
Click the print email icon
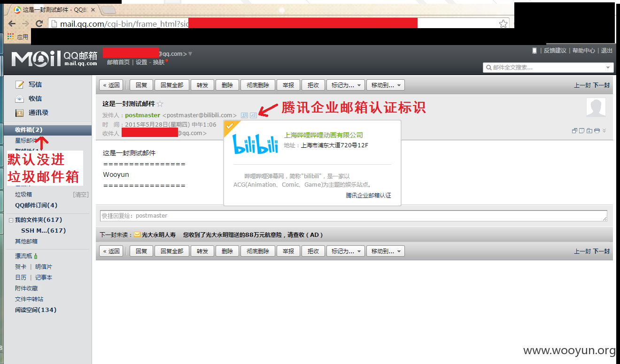click(597, 130)
